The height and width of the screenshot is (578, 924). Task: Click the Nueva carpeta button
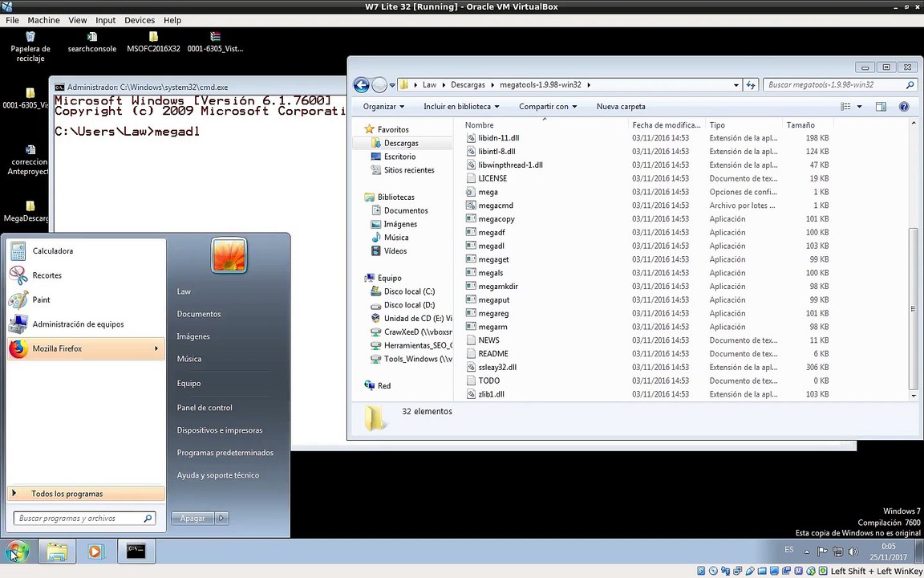coord(621,107)
